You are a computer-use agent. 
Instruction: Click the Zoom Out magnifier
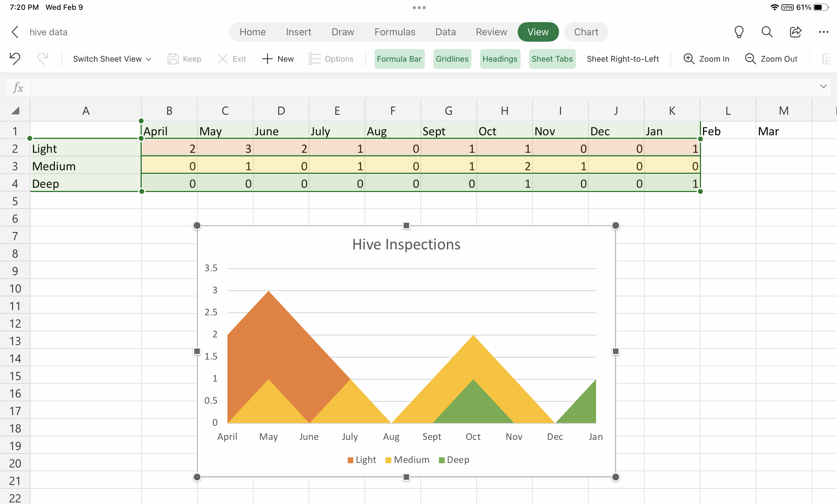coord(750,59)
